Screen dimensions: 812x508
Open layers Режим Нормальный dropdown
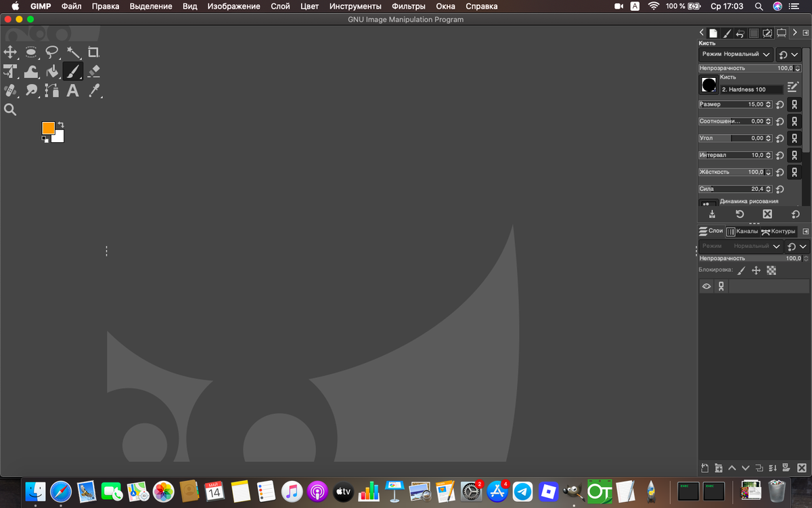tap(741, 247)
